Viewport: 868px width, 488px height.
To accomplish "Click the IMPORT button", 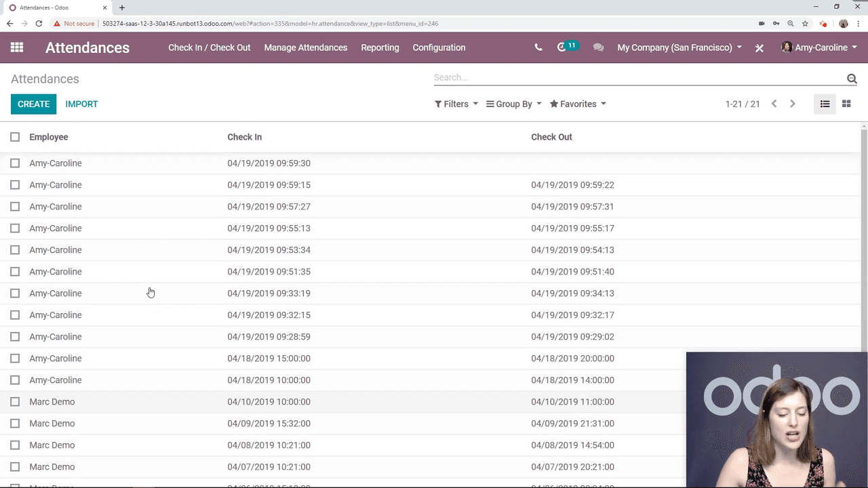I will point(81,104).
